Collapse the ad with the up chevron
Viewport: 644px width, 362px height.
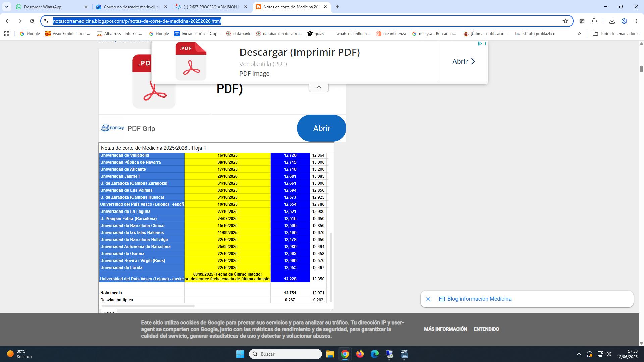pyautogui.click(x=319, y=87)
